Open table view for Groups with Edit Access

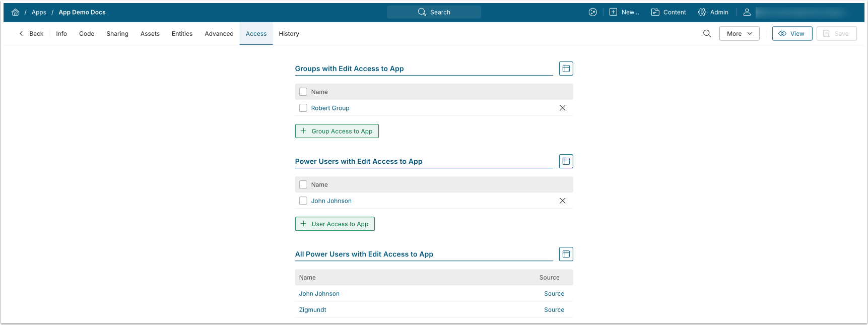click(x=566, y=69)
